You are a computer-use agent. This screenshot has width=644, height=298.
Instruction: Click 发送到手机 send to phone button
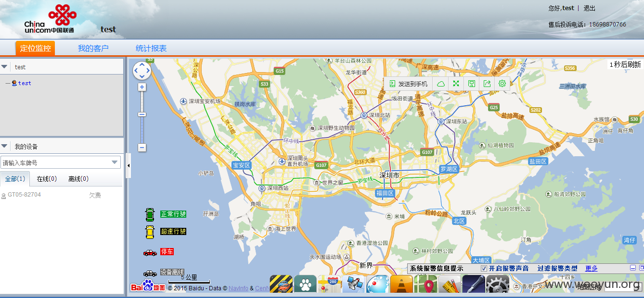[408, 84]
